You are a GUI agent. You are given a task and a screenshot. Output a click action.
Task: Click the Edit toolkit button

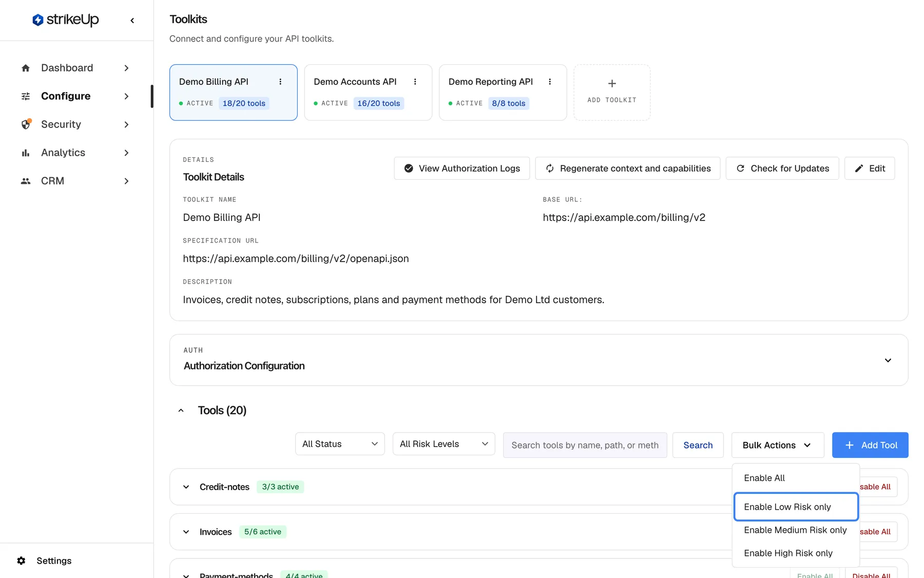coord(870,169)
